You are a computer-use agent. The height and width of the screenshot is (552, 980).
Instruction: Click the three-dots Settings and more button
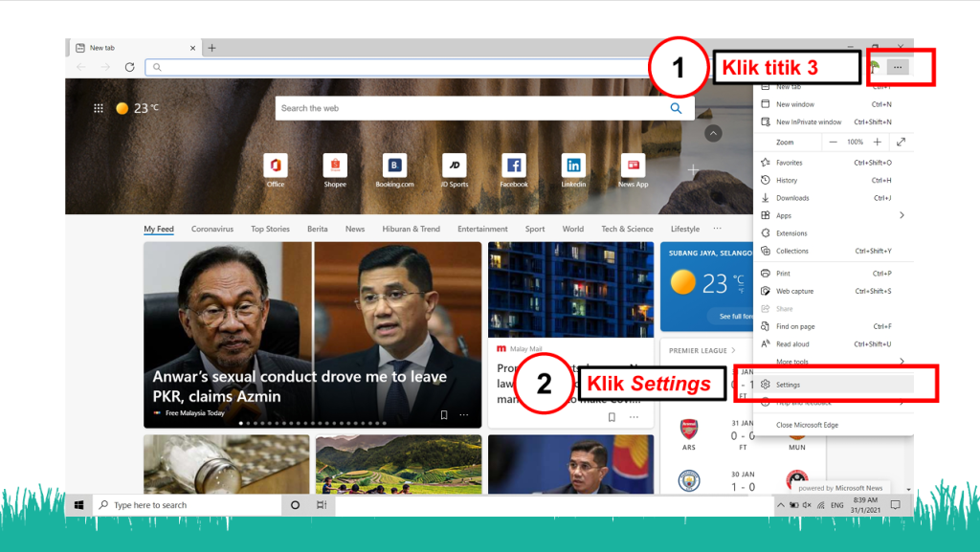tap(897, 67)
